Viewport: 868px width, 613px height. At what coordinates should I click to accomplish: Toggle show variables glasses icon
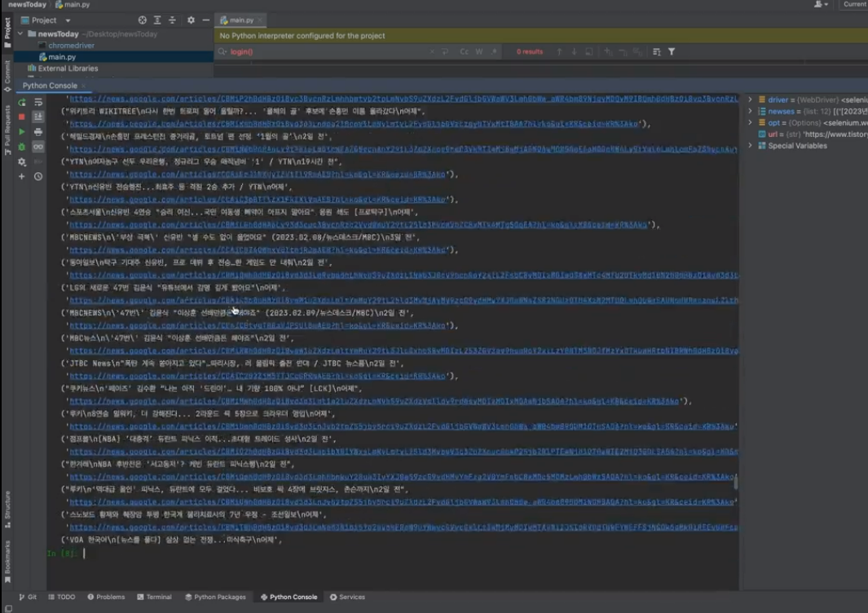pos(38,147)
